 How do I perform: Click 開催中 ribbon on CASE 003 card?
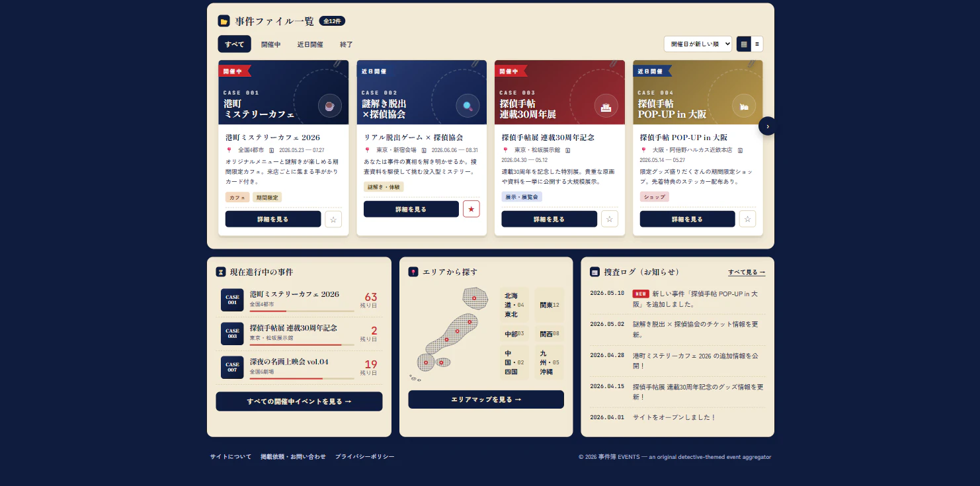(x=510, y=71)
